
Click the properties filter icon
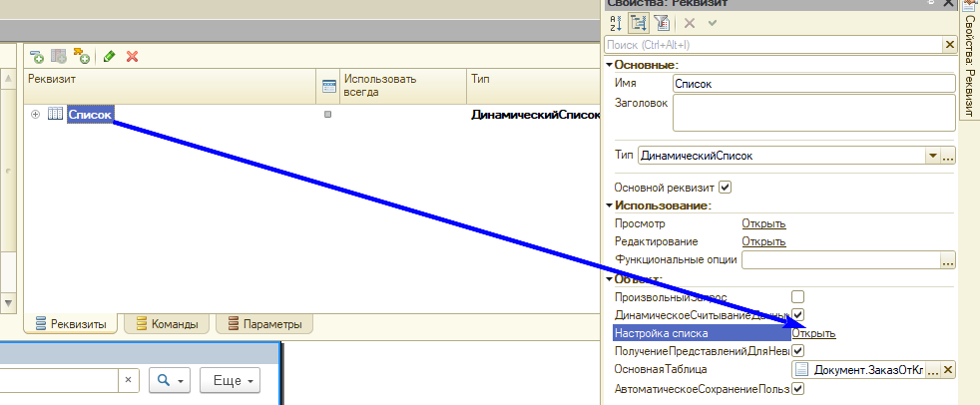click(662, 23)
